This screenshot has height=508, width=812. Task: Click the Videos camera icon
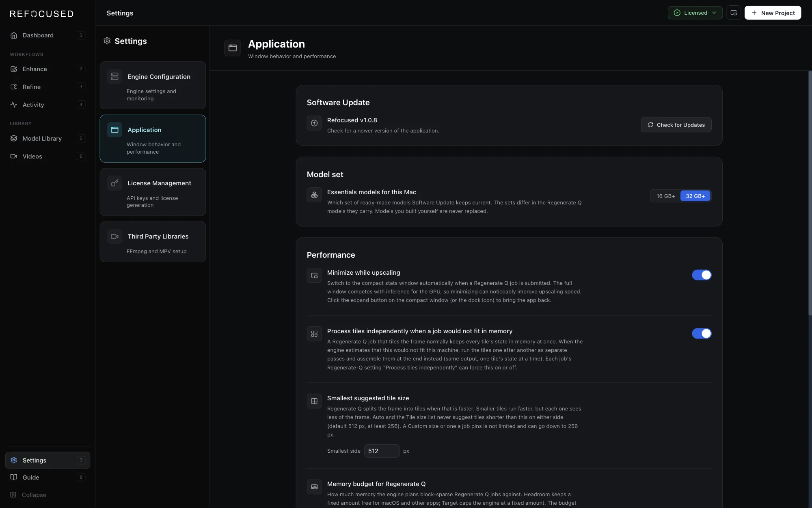click(x=14, y=156)
